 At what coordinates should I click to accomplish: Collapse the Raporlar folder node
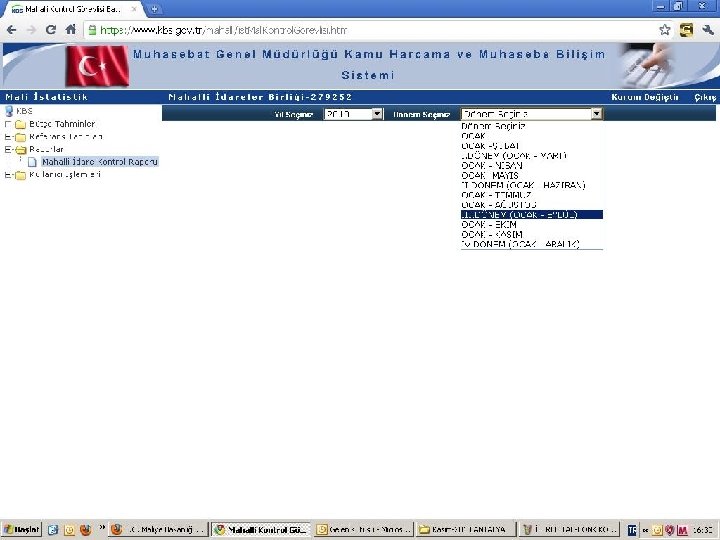pyautogui.click(x=8, y=149)
